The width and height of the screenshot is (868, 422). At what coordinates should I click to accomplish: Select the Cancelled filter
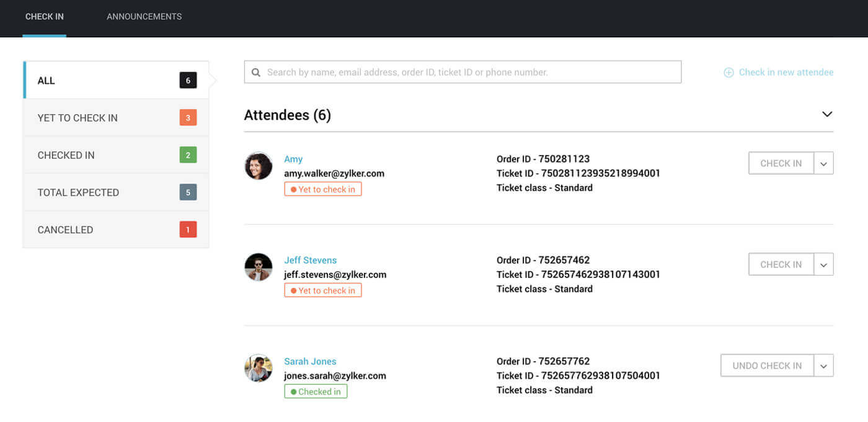coord(115,230)
